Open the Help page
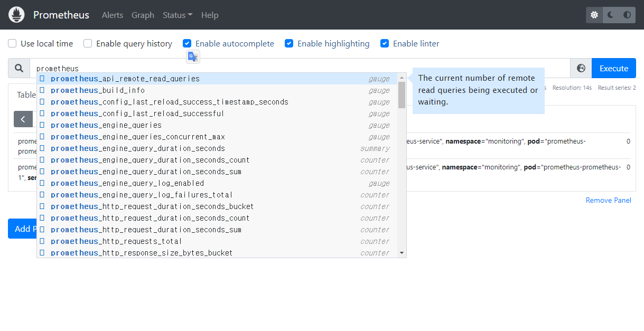644x331 pixels. (x=210, y=15)
